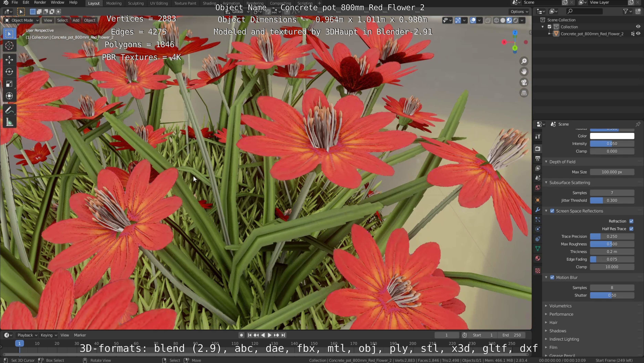This screenshot has width=644, height=363.
Task: Hide Concrete_pot_800mm_Red_Flower_2 via its eye icon
Action: (638, 34)
